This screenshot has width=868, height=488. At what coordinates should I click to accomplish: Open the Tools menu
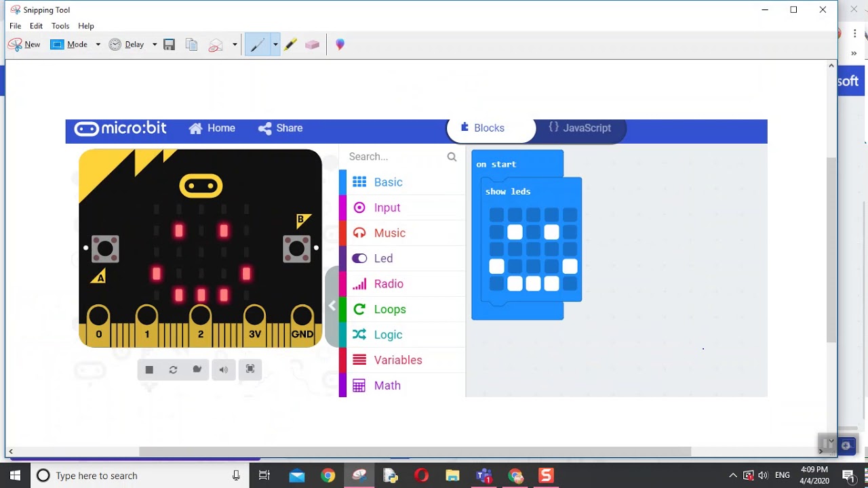(60, 26)
